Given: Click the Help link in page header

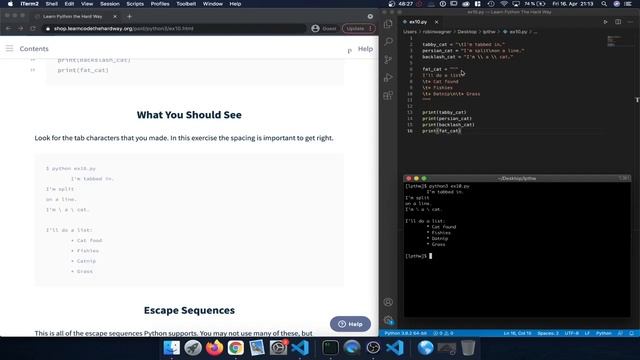Looking at the screenshot, I should coord(365,49).
